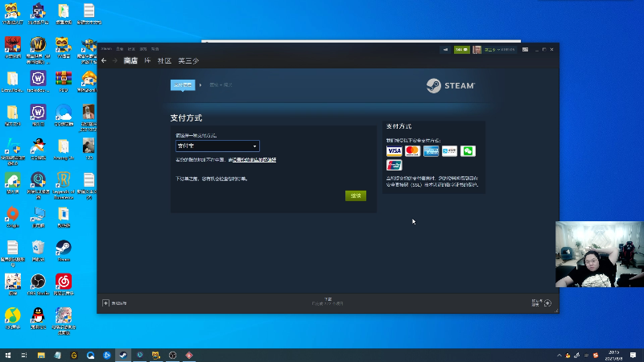Select the Legends of Runeterra desktop shortcut
This screenshot has width=644, height=362.
(64, 186)
